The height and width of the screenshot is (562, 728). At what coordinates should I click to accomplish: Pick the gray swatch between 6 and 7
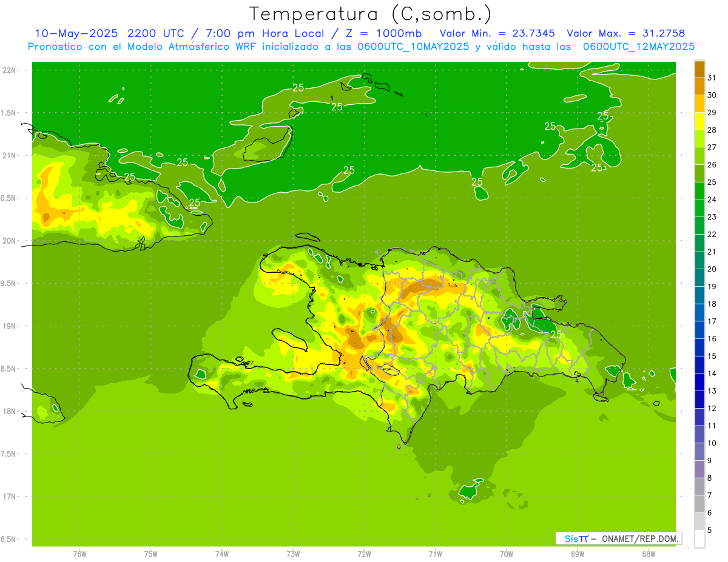pos(699,504)
